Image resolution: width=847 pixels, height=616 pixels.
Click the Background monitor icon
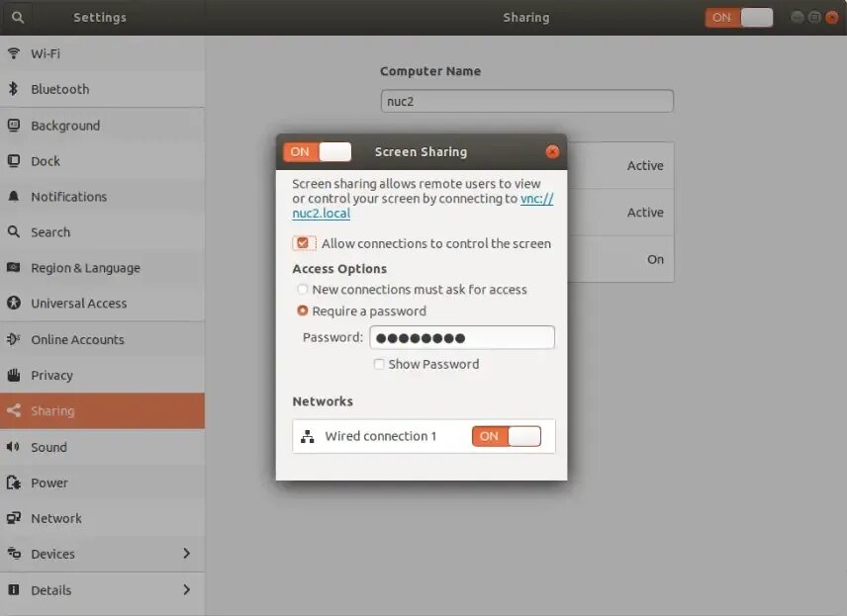coord(14,126)
